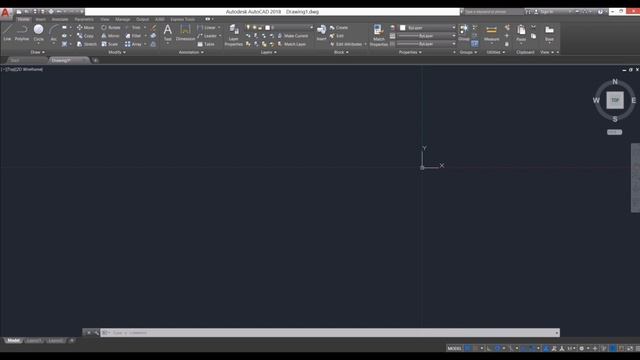Expand the Layers panel
Image resolution: width=640 pixels, height=360 pixels.
(x=268, y=52)
